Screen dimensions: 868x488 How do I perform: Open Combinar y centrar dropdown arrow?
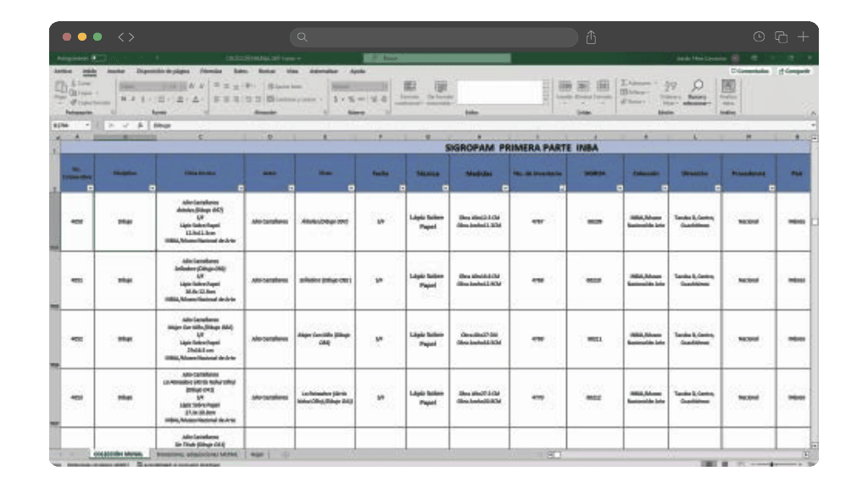pyautogui.click(x=321, y=100)
